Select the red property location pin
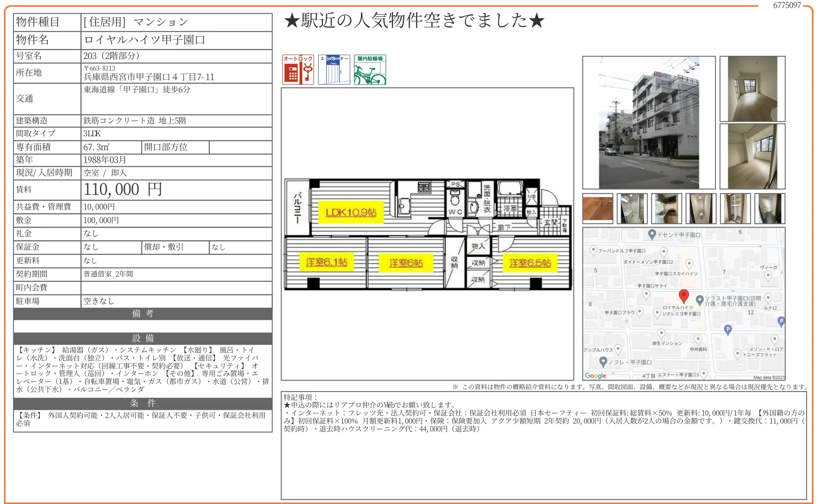 tap(684, 296)
